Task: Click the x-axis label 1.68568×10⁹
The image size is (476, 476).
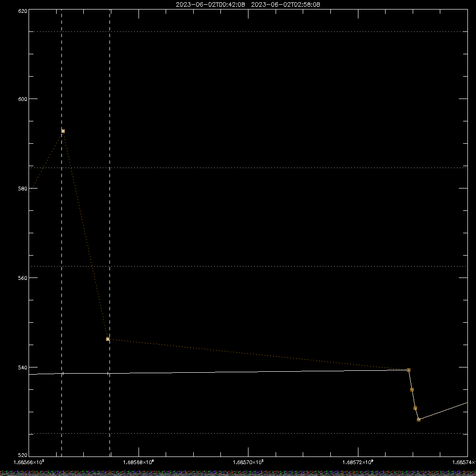Action: coord(139,462)
